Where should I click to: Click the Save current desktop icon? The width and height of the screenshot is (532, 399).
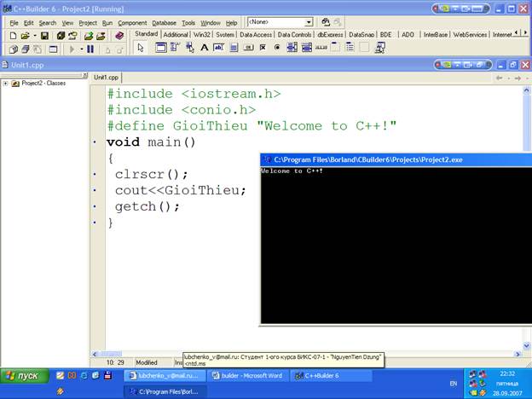pyautogui.click(x=326, y=22)
